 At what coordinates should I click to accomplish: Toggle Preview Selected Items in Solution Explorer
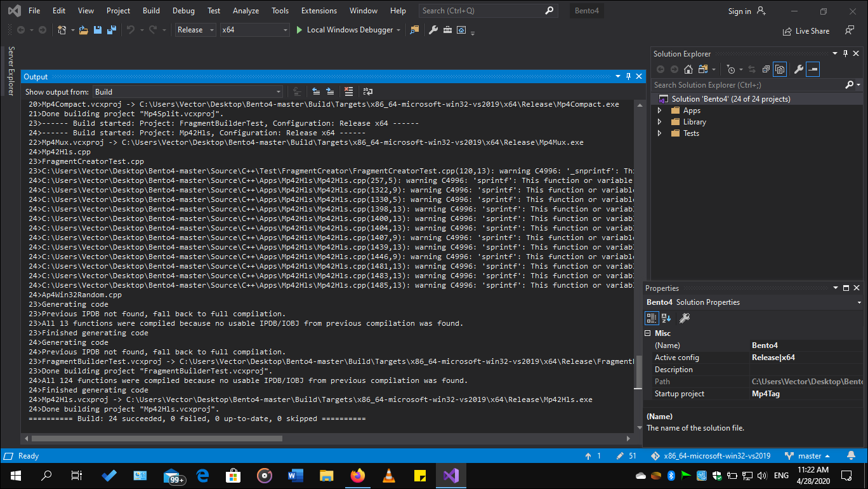tap(813, 69)
